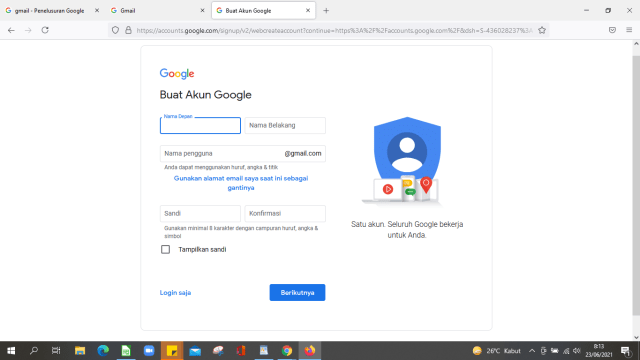640x360 pixels.
Task: Click the Konfirmasi password field
Action: (285, 213)
